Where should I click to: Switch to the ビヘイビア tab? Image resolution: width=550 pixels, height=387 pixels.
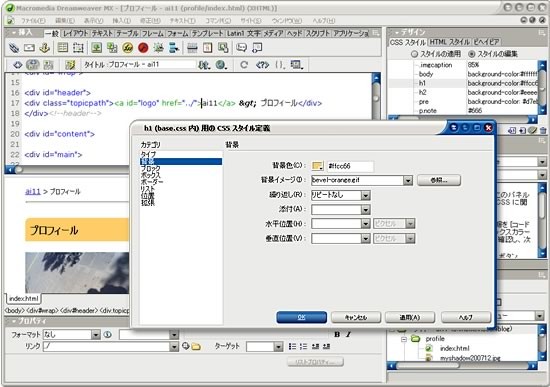(x=486, y=42)
